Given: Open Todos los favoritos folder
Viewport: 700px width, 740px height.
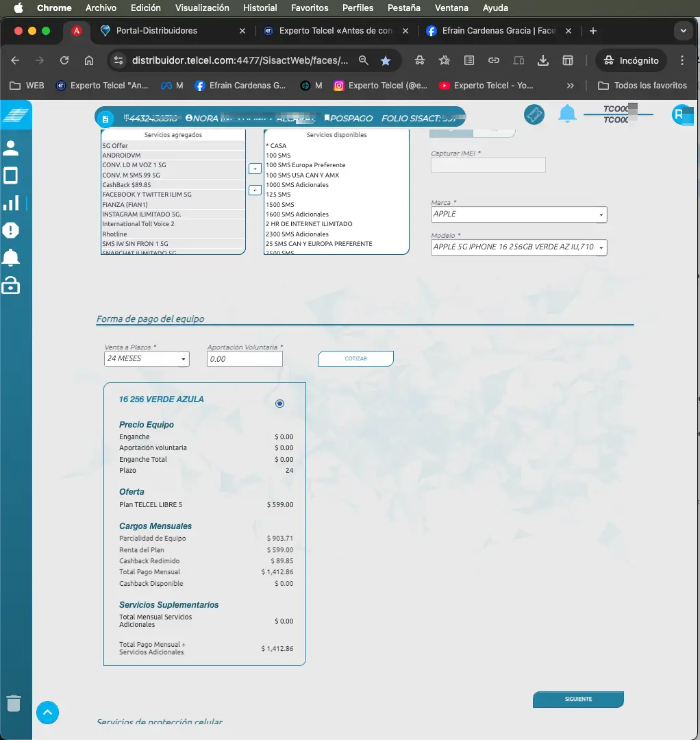Looking at the screenshot, I should [642, 86].
